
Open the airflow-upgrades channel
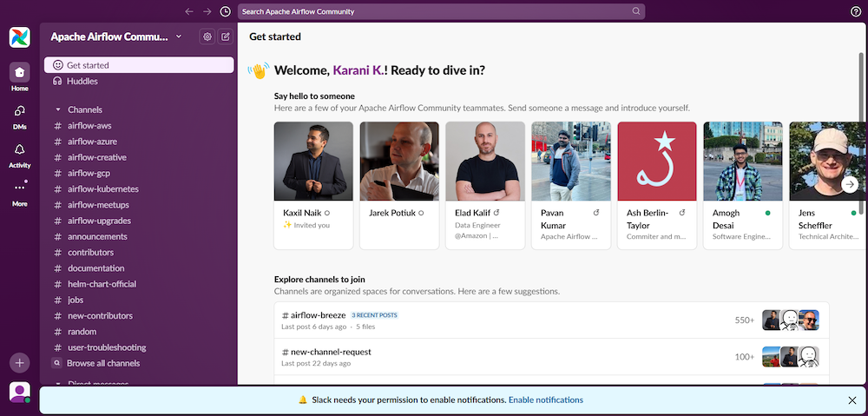(x=139, y=221)
